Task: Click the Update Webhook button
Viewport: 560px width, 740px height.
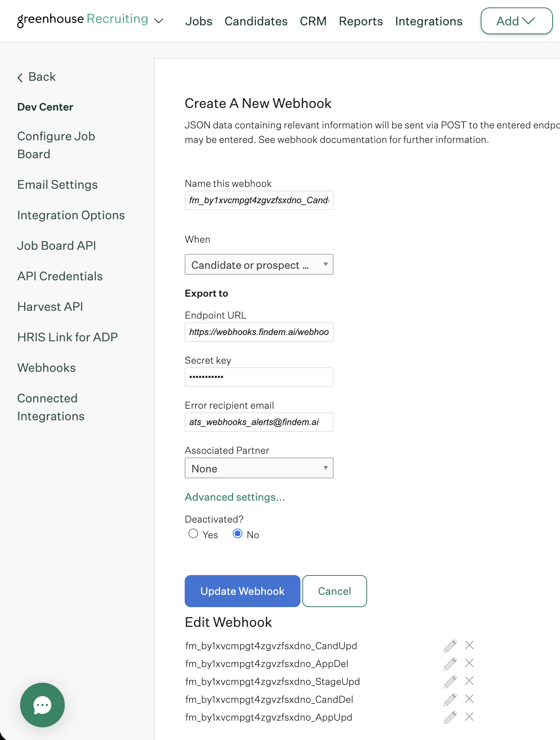Action: 242,591
